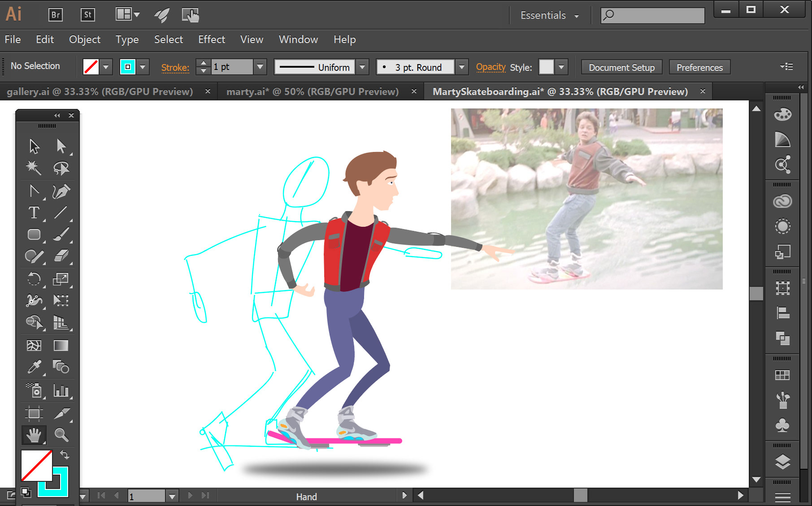The height and width of the screenshot is (506, 812).
Task: Open the fill color dropdown arrow
Action: click(106, 67)
